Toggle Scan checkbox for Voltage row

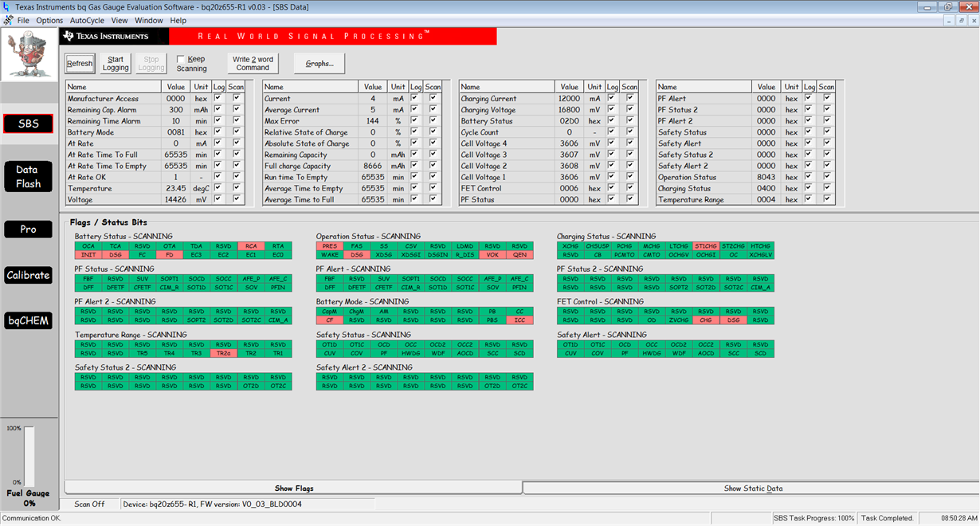click(x=237, y=199)
